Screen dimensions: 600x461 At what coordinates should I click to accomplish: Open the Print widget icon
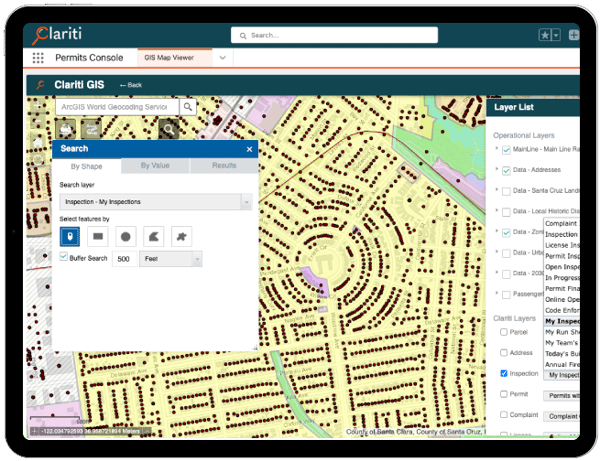coord(66,129)
